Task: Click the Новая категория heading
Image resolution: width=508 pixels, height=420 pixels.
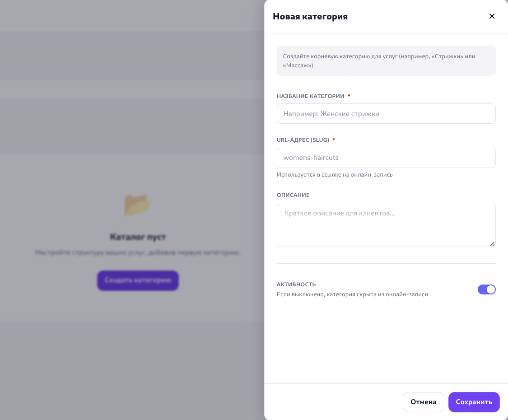Action: (x=310, y=17)
